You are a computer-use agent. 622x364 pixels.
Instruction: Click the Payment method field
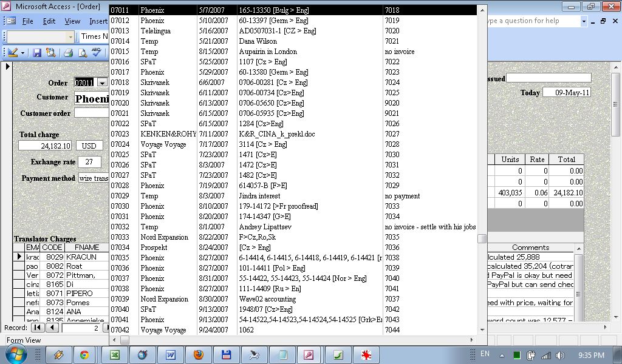pyautogui.click(x=94, y=178)
